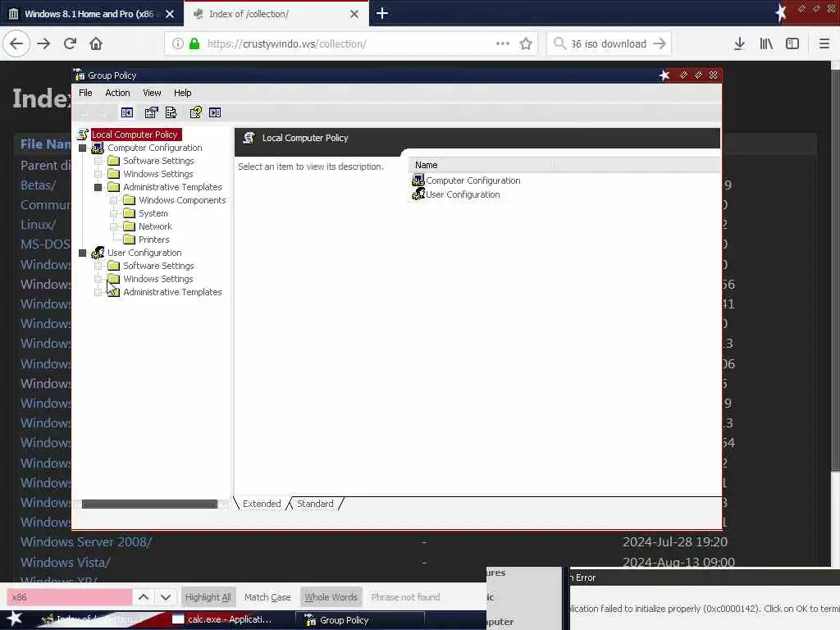Viewport: 840px width, 630px height.
Task: Toggle Match Case in find bar
Action: [x=267, y=597]
